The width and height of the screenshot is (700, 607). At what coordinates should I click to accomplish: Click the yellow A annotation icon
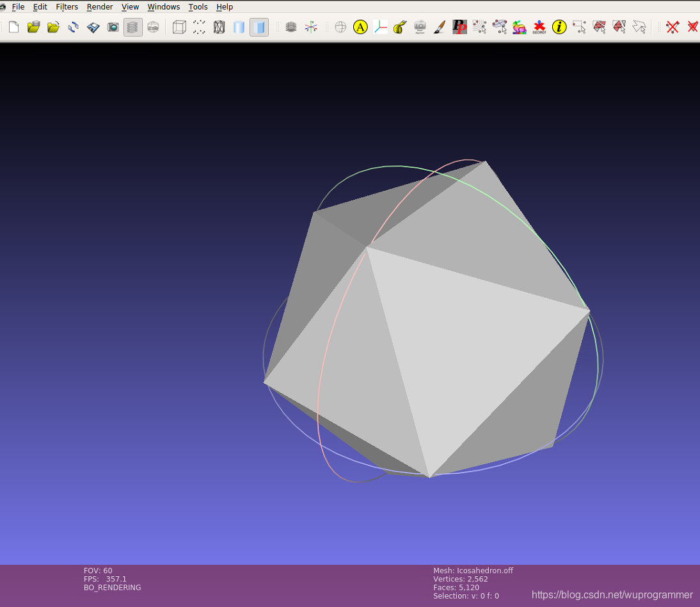click(x=360, y=28)
